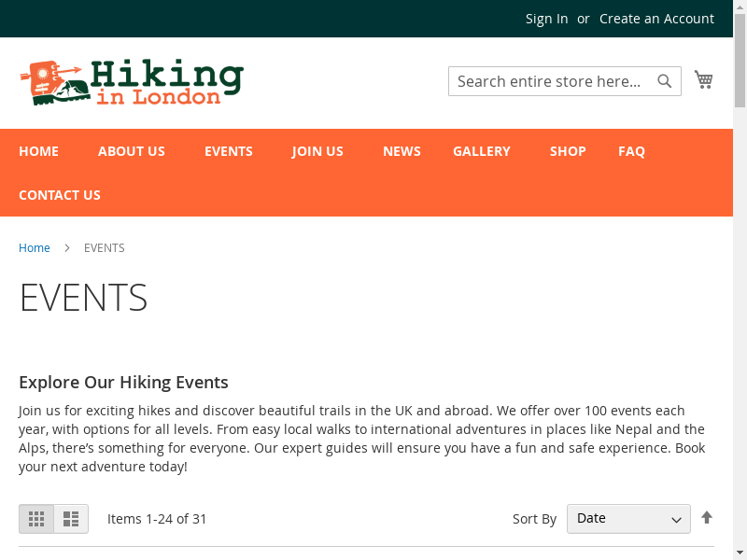The width and height of the screenshot is (747, 560).
Task: Click the Hiking in London logo
Action: [x=131, y=82]
